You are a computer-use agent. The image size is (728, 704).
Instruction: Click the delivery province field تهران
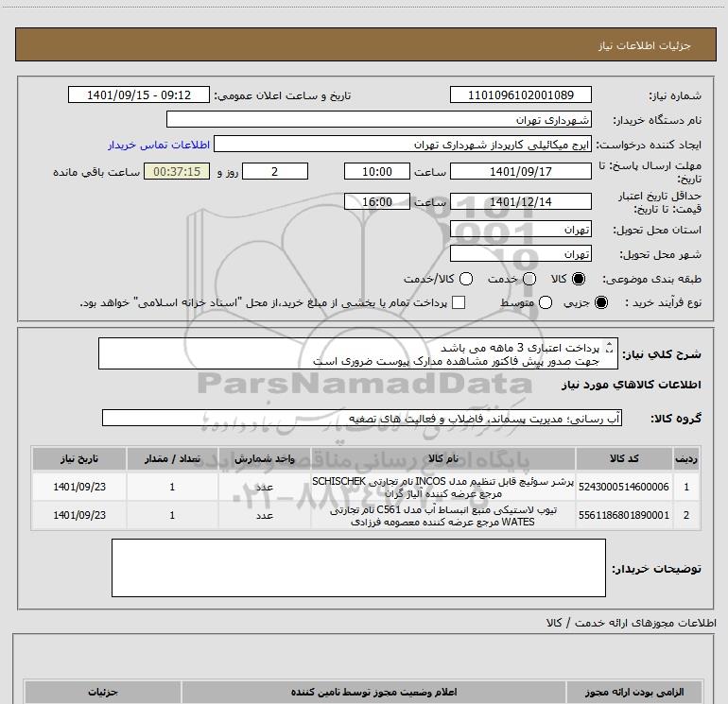click(520, 229)
